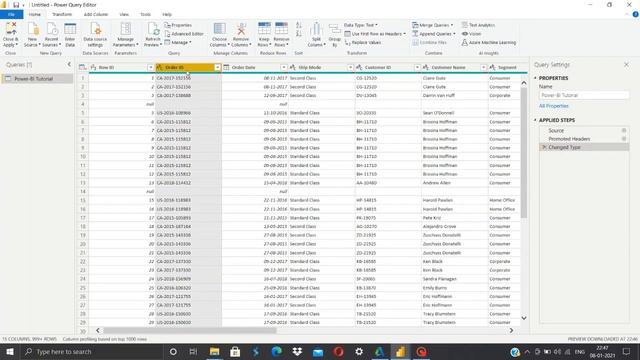Viewport: 640px width, 360px height.
Task: Click the Manage Parameters icon
Action: (x=125, y=30)
